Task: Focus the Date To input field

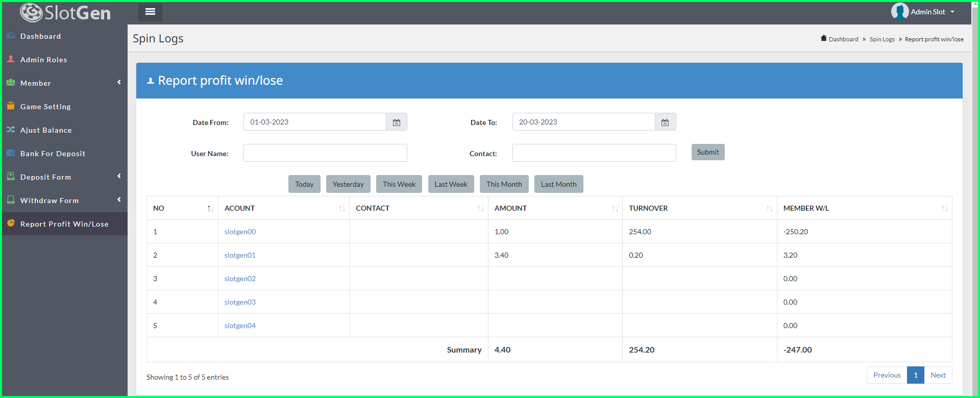Action: pos(584,122)
